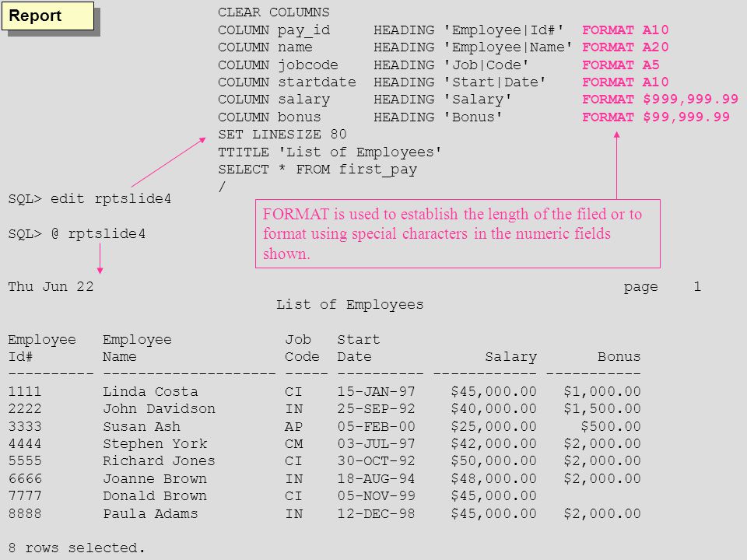Click start date 12-DEC-98
The width and height of the screenshot is (747, 560).
[376, 513]
